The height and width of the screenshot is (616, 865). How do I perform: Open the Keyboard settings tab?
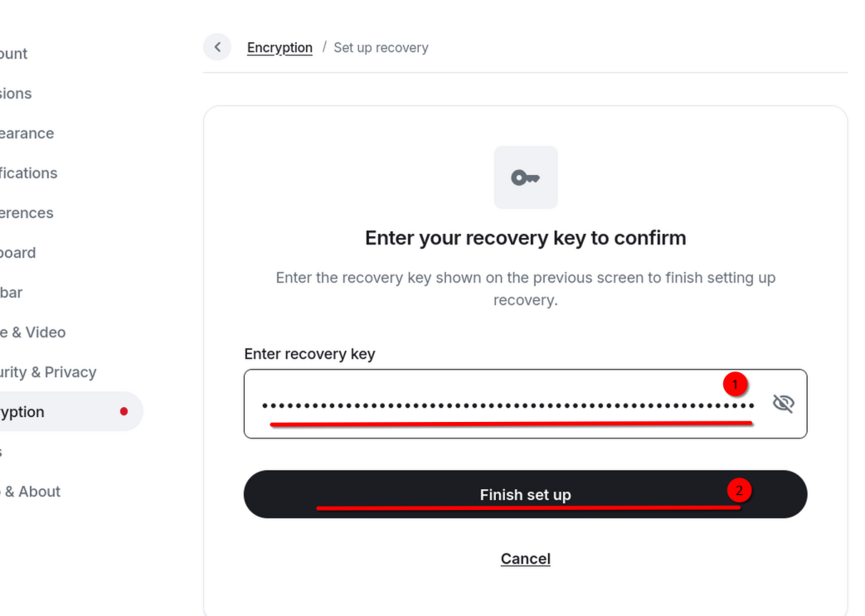[17, 252]
